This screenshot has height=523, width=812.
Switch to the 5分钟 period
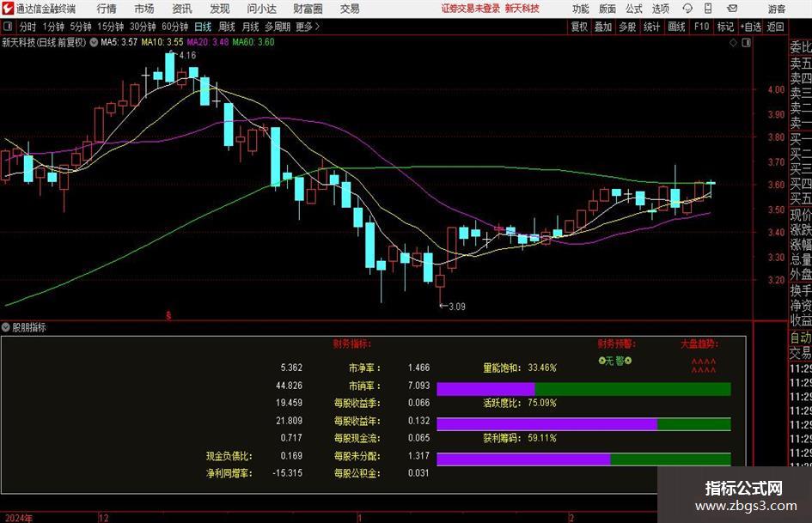[x=80, y=27]
